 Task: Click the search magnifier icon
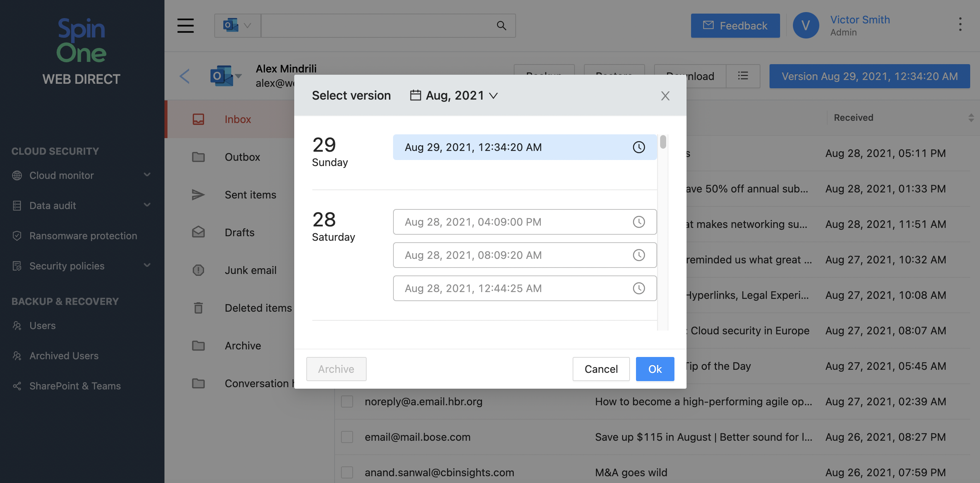(501, 26)
